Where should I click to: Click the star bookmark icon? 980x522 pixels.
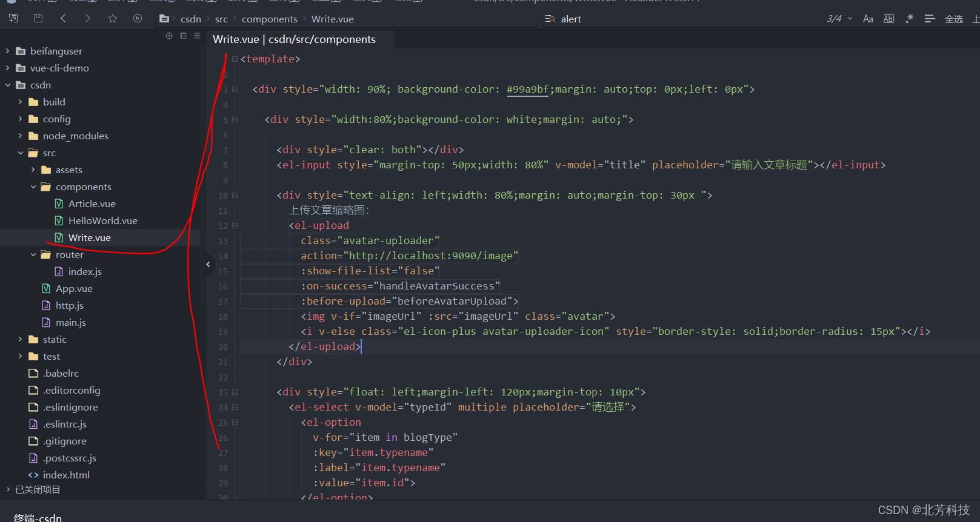point(113,19)
